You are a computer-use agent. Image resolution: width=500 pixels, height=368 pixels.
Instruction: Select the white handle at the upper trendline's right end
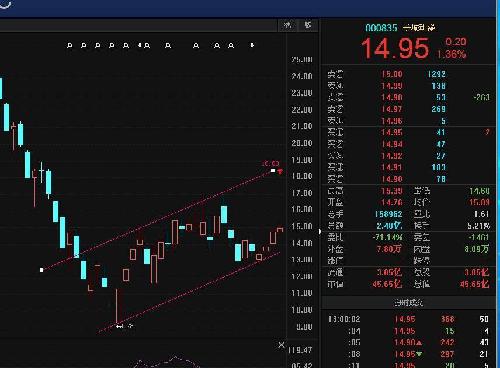273,170
